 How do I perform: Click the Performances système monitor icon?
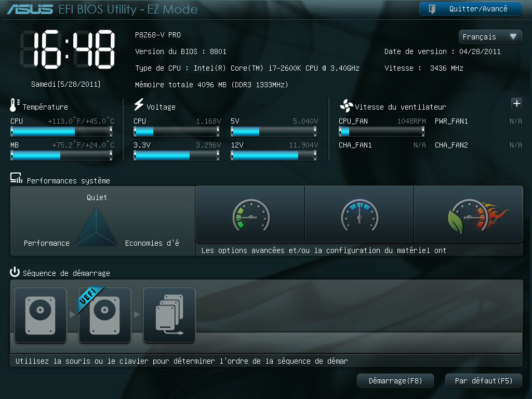15,179
